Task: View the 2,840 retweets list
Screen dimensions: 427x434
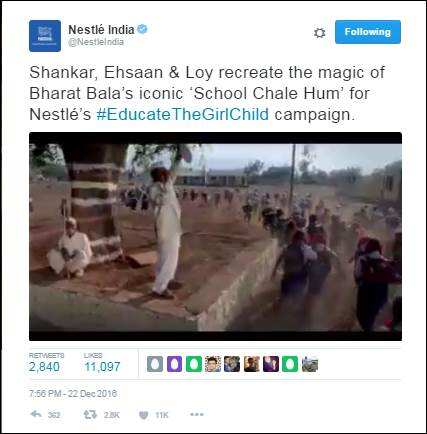Action: [x=46, y=363]
